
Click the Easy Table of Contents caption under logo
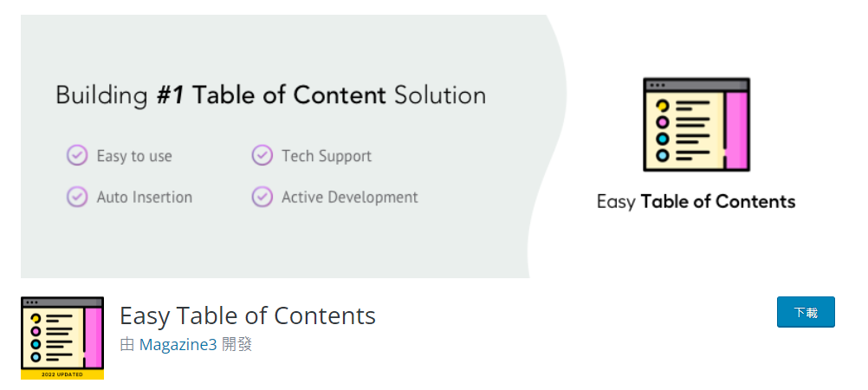coord(696,201)
